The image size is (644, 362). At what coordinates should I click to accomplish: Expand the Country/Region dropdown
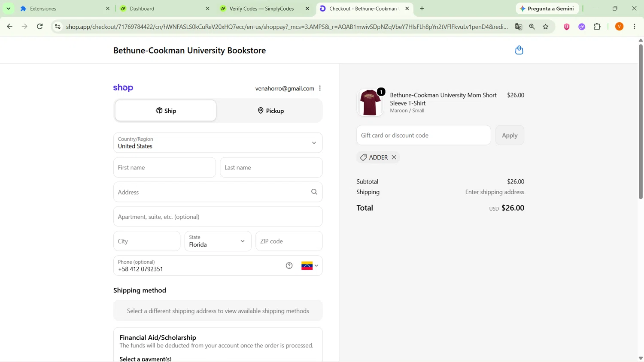pyautogui.click(x=218, y=143)
